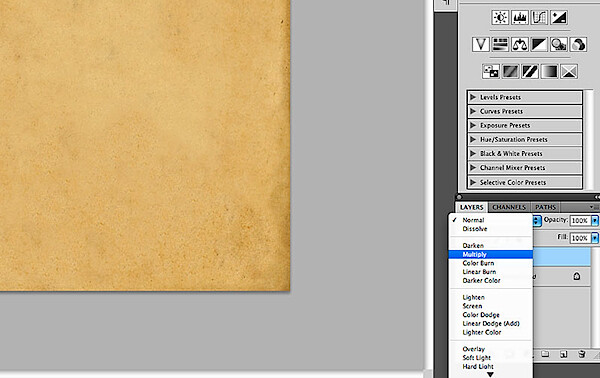
Task: Expand Exposure Presets triangle
Action: [473, 125]
